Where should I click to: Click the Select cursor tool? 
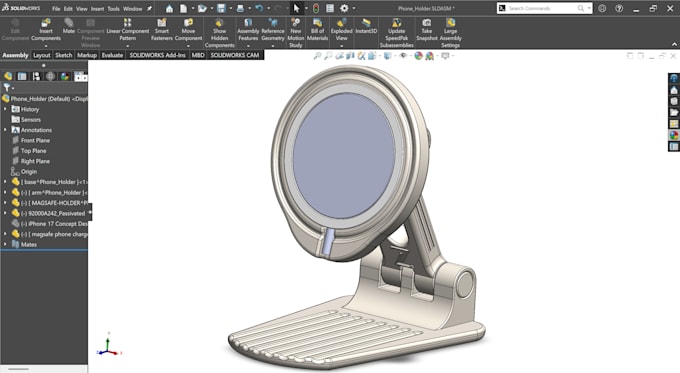[x=297, y=8]
